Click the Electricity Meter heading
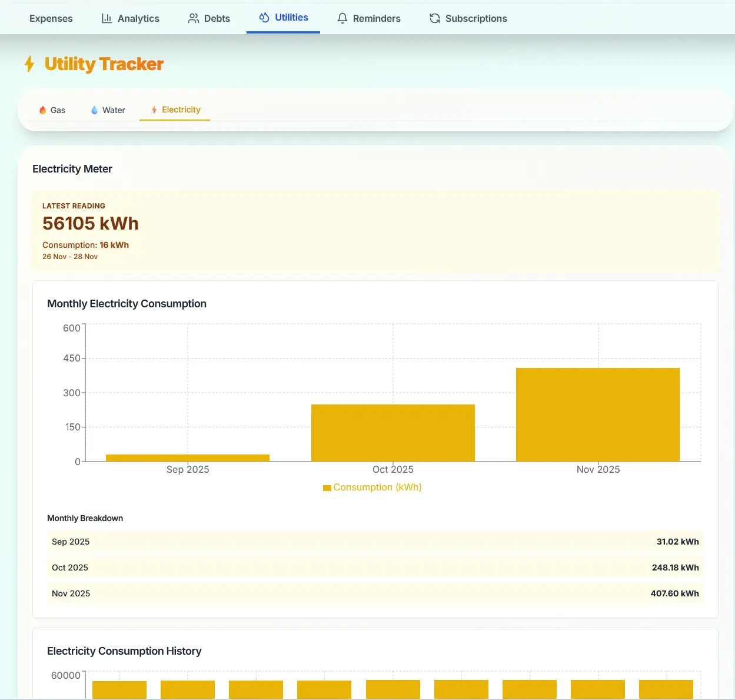 [x=72, y=169]
